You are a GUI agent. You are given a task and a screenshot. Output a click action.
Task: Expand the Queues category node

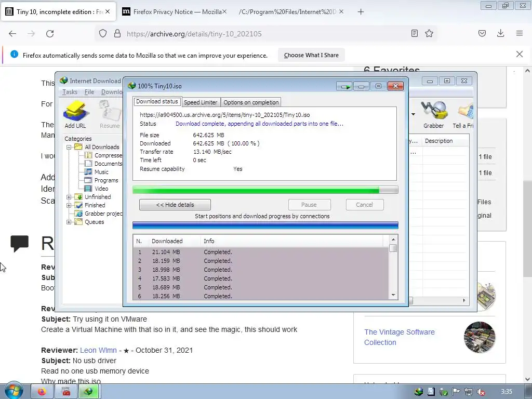(69, 222)
